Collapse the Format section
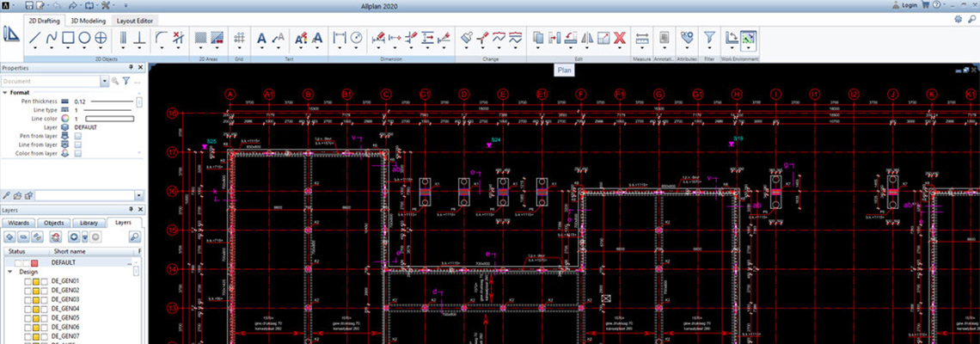This screenshot has width=980, height=344. 5,93
